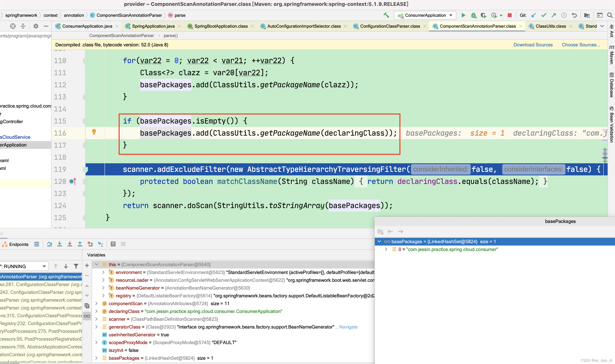Show Git history using the clock icon
This screenshot has width=615, height=364.
(x=564, y=15)
